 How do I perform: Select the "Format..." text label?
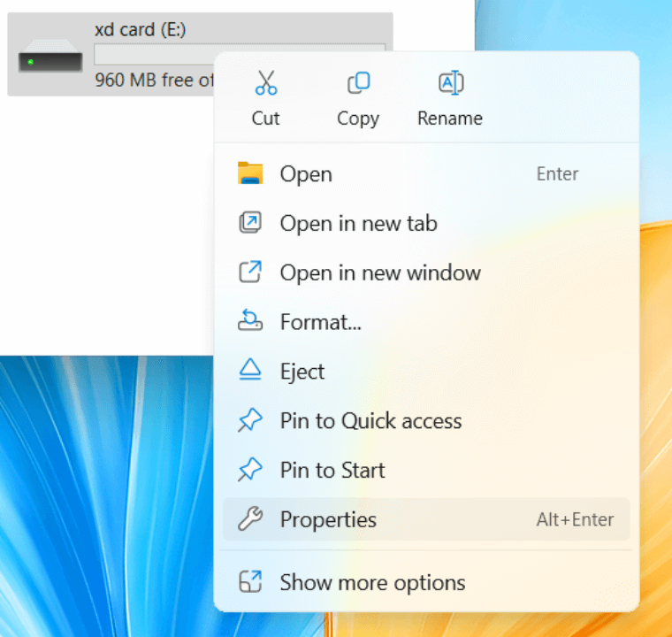click(x=320, y=322)
